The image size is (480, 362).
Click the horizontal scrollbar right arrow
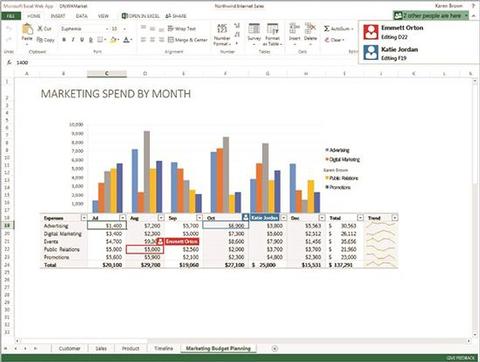(468, 341)
